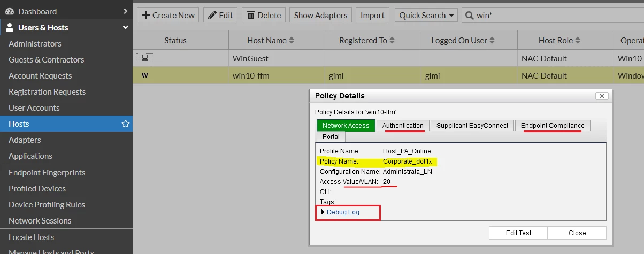Switch to the Portal tab

point(331,136)
